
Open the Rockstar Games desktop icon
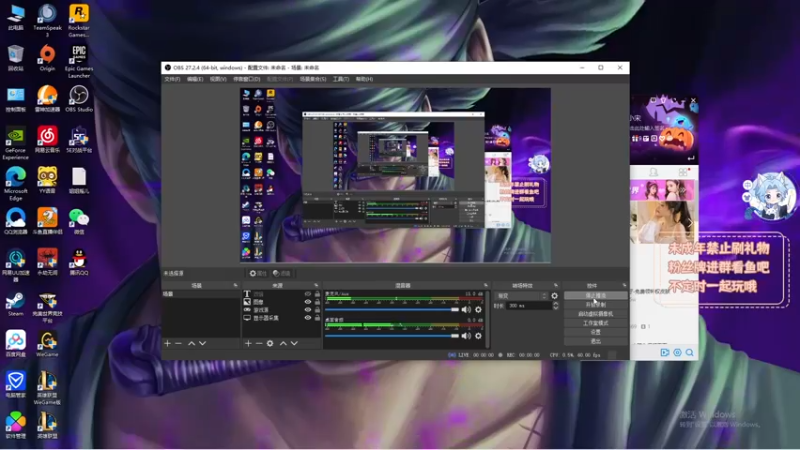click(79, 20)
